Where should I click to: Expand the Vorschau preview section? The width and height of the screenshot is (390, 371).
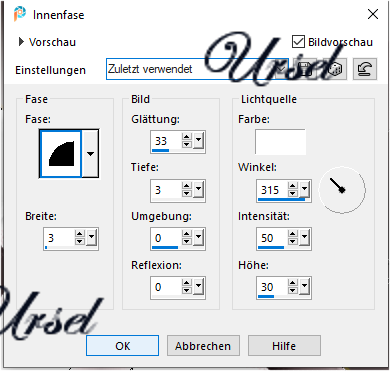pos(21,42)
